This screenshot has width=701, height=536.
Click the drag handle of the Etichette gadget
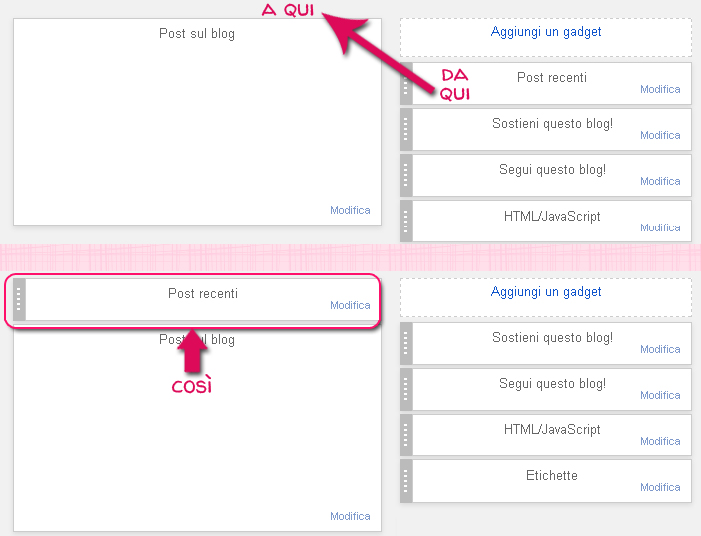[406, 481]
